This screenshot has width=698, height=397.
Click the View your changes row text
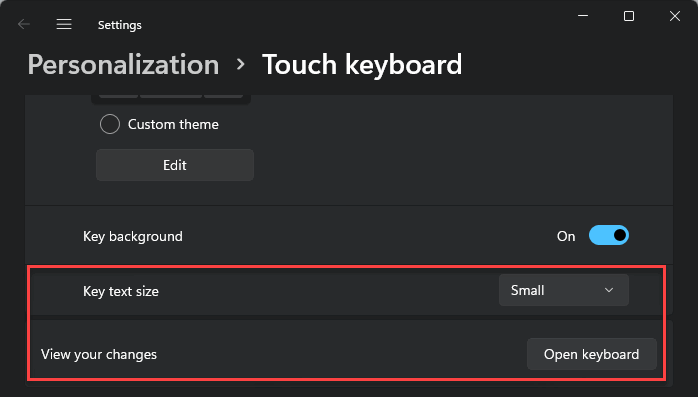pos(99,354)
